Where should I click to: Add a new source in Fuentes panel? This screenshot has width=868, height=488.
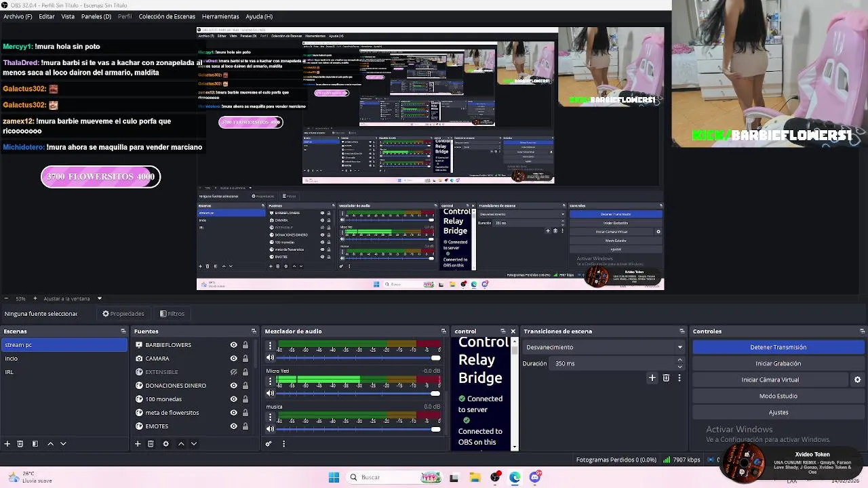click(x=138, y=443)
